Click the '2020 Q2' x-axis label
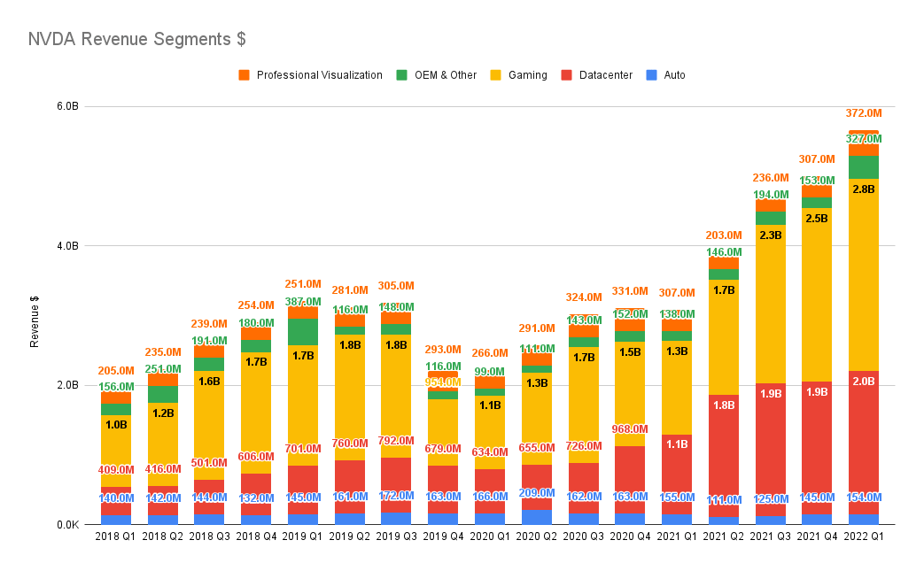This screenshot has width=924, height=571. click(537, 536)
